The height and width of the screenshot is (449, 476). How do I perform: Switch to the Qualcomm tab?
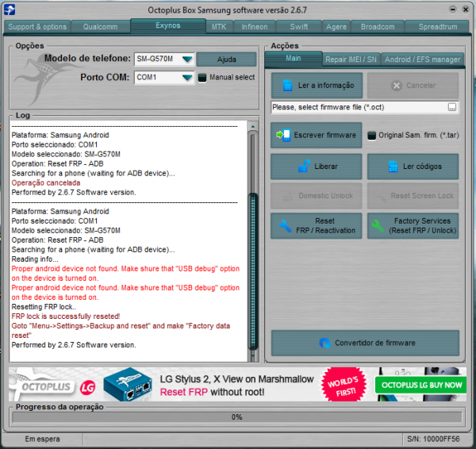click(100, 27)
